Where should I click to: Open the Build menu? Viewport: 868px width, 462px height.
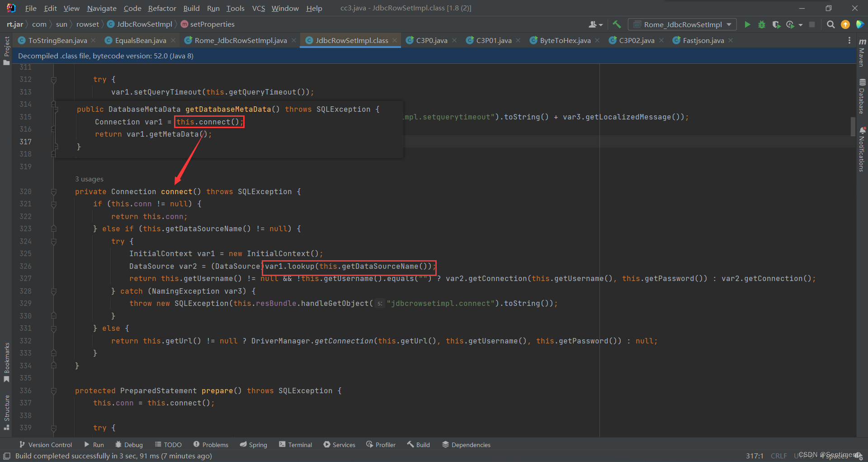191,8
